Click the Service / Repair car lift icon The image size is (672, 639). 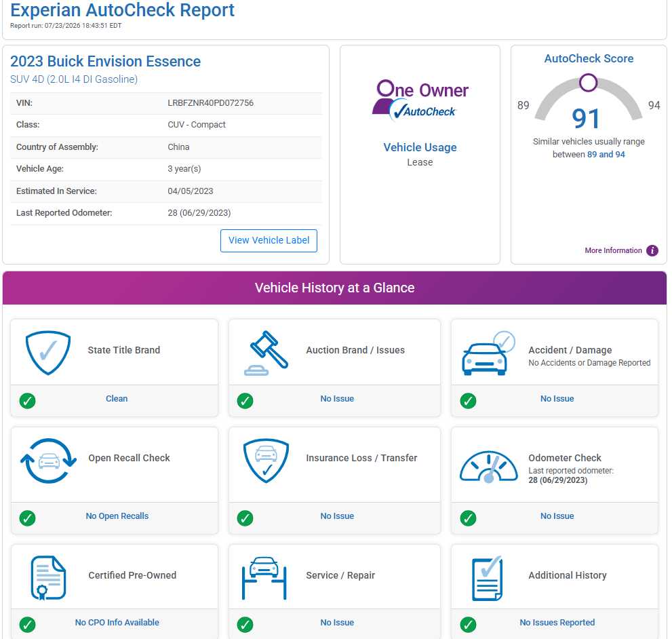click(264, 578)
